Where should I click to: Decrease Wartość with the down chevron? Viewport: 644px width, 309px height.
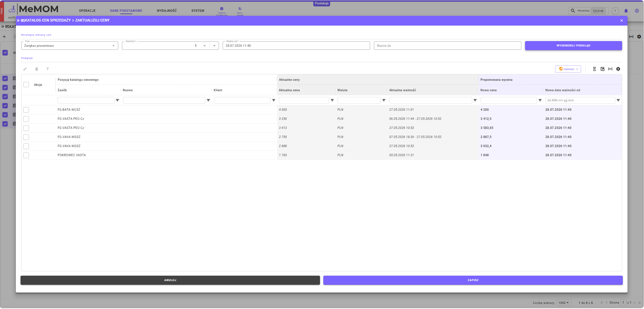tap(204, 46)
